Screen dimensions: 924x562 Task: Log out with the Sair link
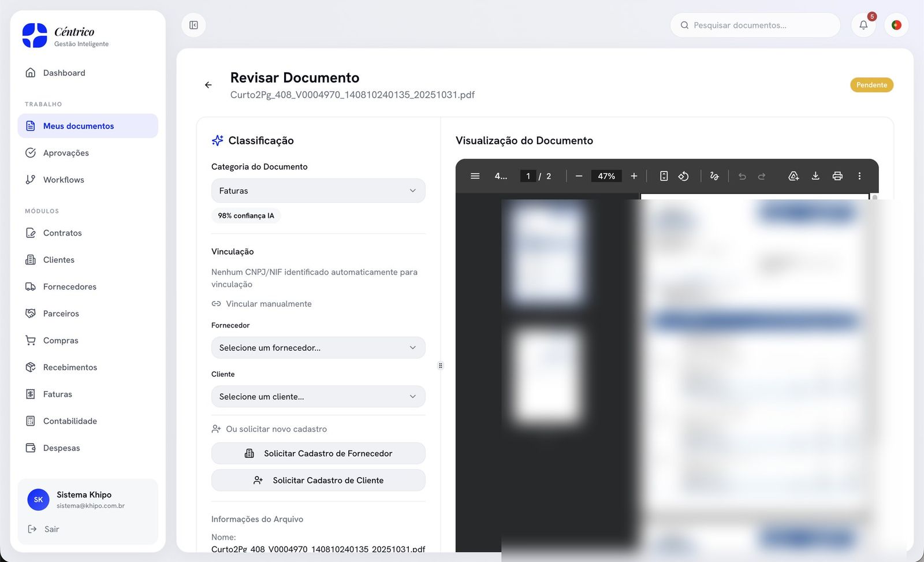pyautogui.click(x=43, y=529)
